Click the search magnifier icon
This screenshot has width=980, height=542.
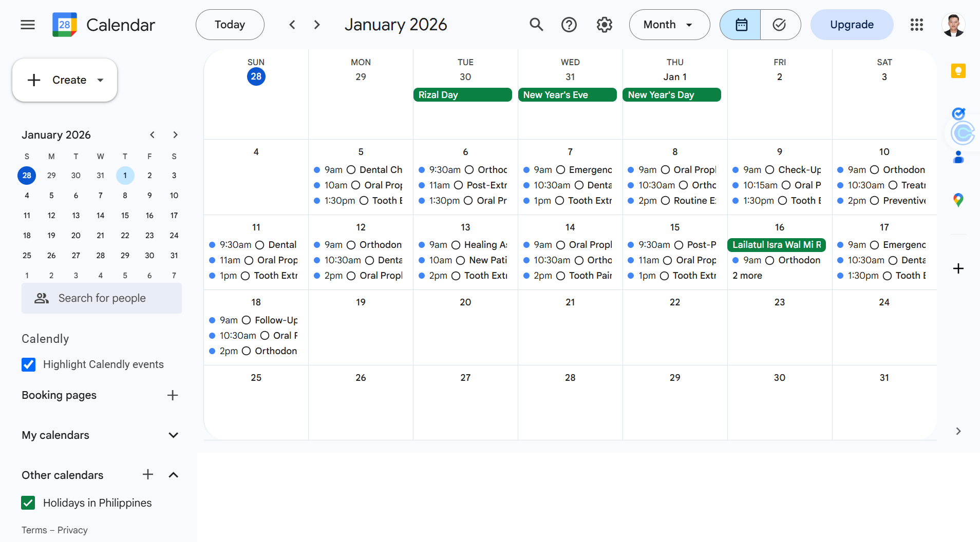pyautogui.click(x=536, y=25)
